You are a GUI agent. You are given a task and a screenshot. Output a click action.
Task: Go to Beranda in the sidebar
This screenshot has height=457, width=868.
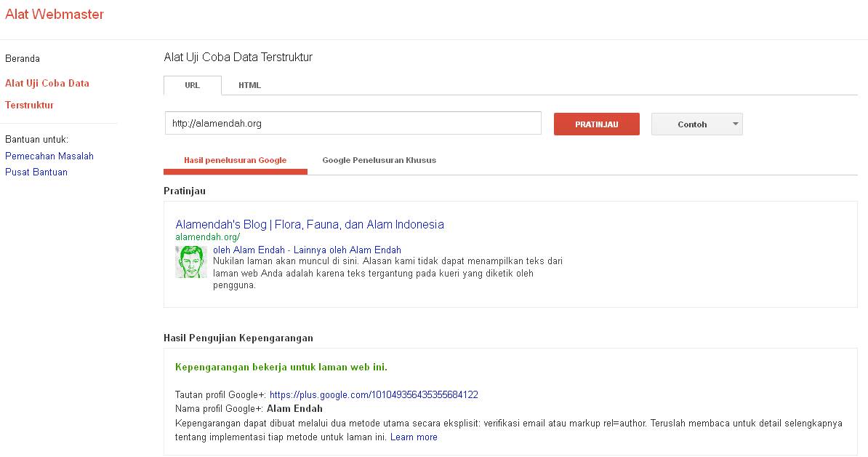[23, 59]
